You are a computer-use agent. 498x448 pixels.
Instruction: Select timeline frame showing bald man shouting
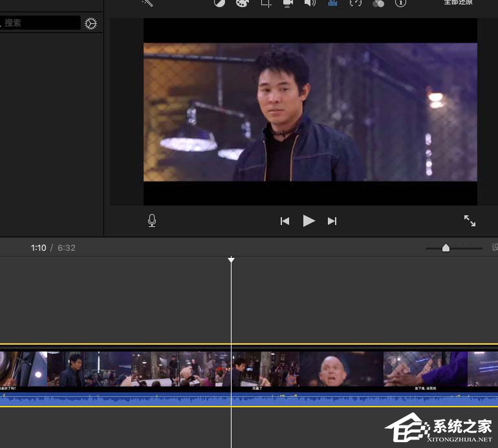341,369
